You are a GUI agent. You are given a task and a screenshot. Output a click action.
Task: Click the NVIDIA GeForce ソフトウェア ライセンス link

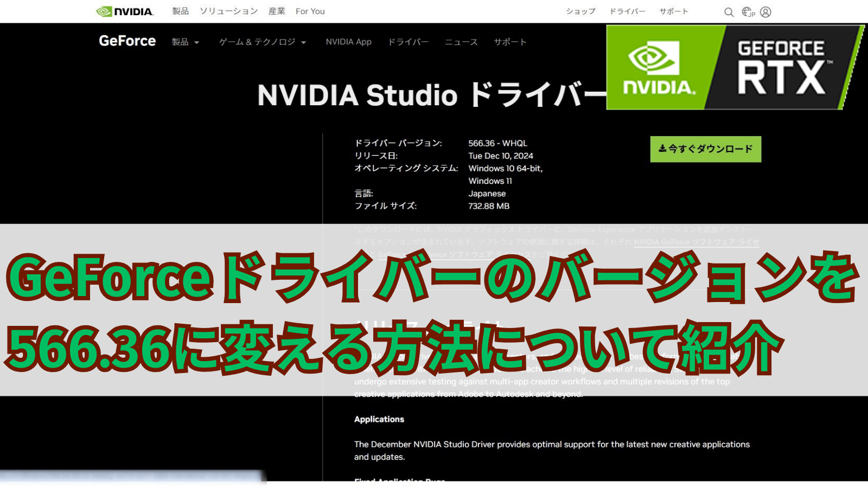click(696, 242)
